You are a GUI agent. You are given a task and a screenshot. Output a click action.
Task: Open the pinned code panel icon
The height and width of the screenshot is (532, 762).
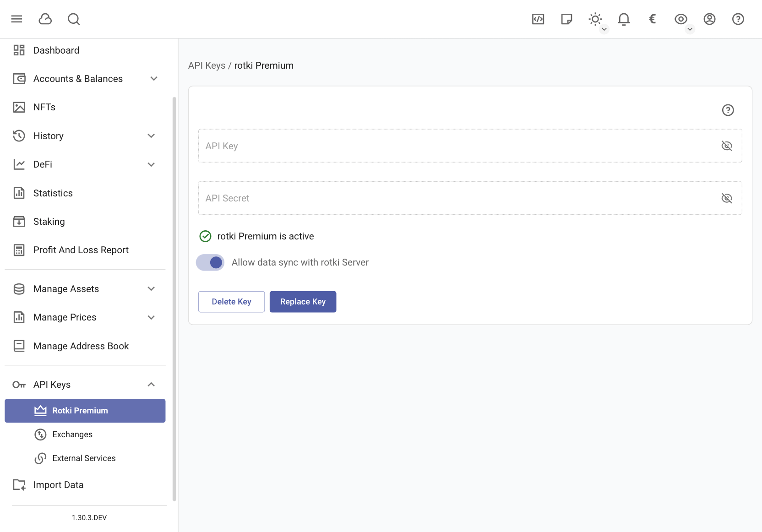[x=538, y=19]
